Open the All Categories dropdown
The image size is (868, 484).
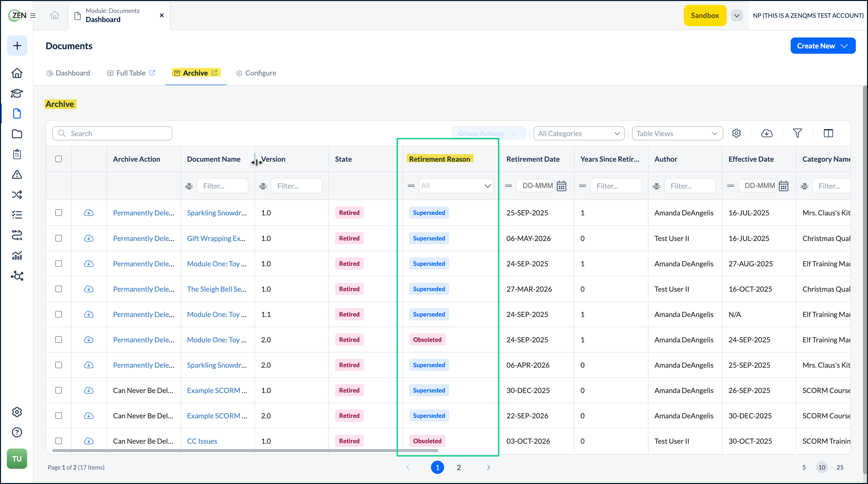pos(579,133)
